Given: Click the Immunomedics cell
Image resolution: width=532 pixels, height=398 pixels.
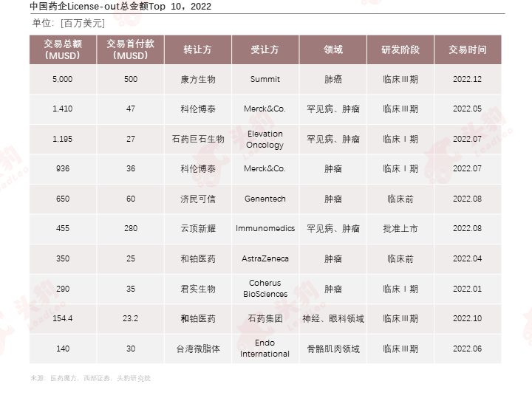Looking at the screenshot, I should (265, 228).
